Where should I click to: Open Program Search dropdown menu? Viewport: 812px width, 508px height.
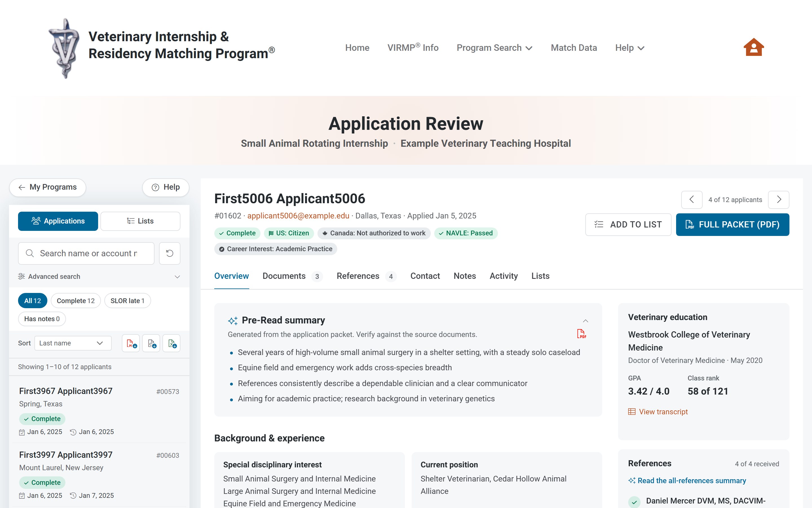[494, 48]
